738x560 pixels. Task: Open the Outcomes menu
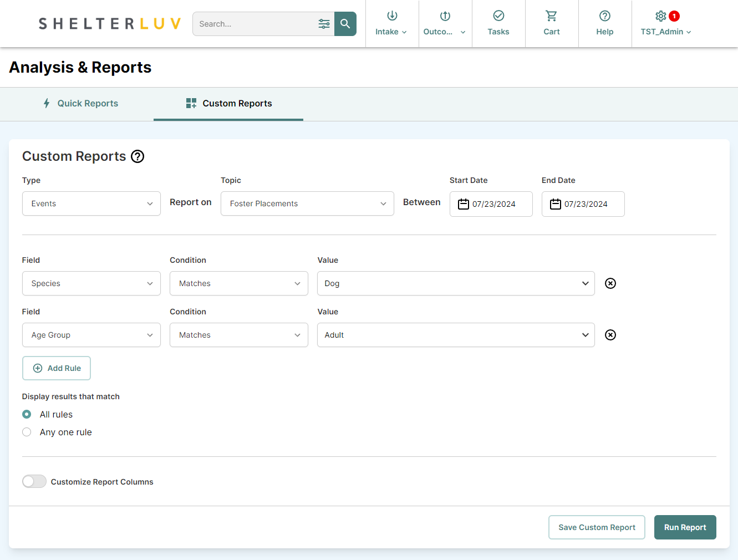point(445,24)
